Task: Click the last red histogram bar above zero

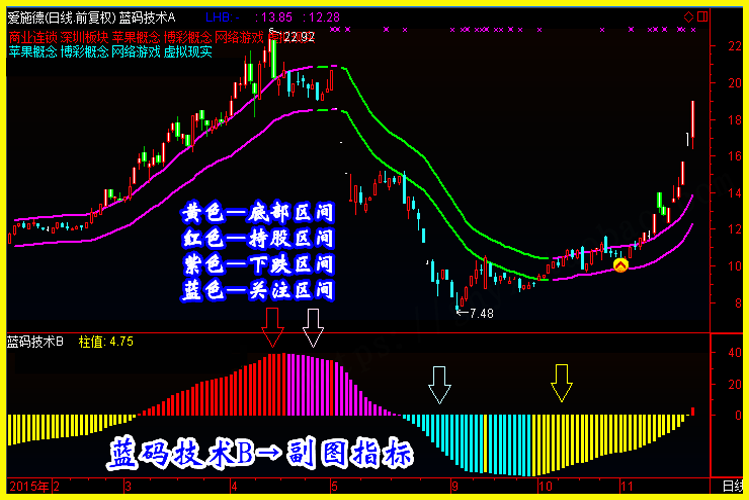Action: click(693, 411)
